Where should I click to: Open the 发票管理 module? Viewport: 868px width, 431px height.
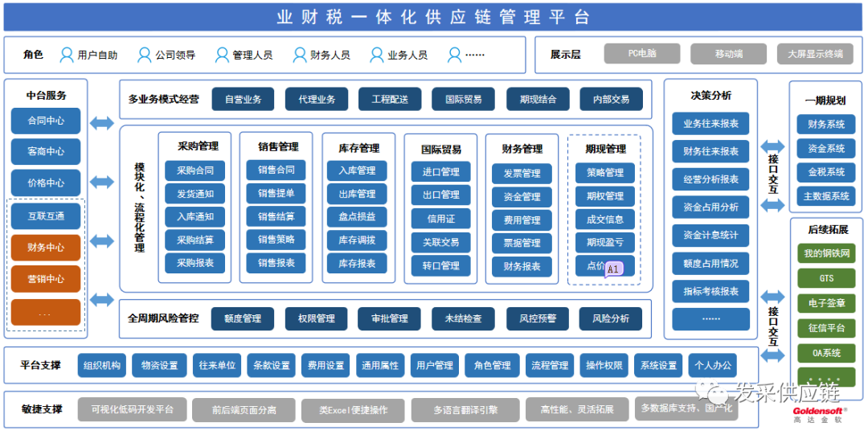(522, 174)
